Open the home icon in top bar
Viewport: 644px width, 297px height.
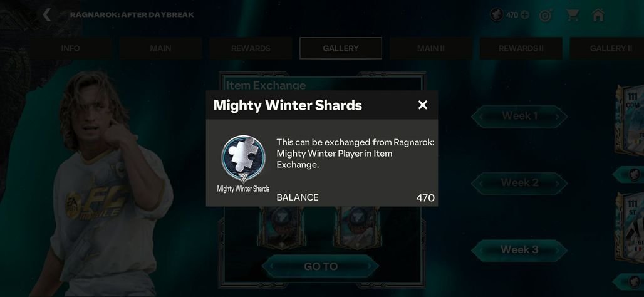(598, 15)
